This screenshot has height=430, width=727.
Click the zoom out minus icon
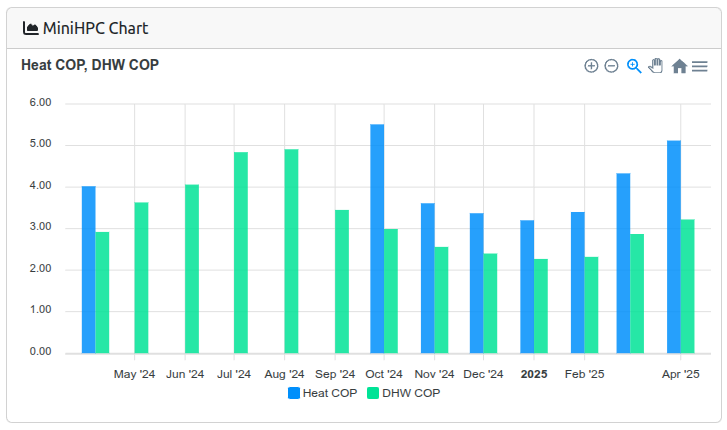click(611, 66)
